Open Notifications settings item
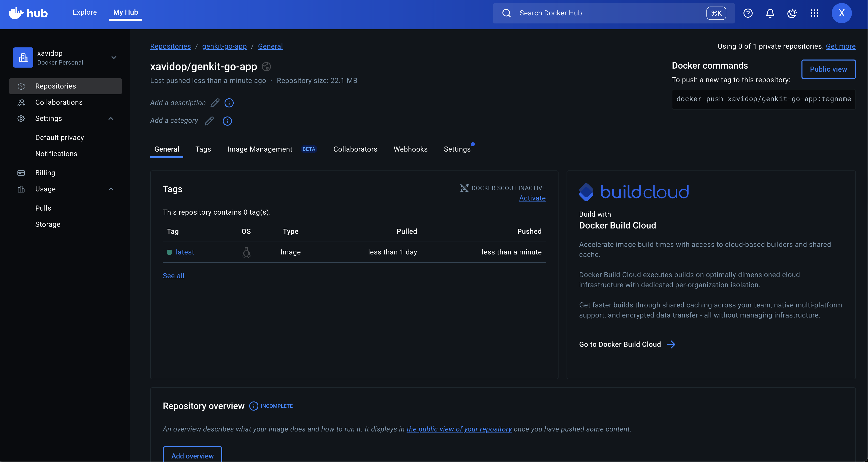The width and height of the screenshot is (868, 462). (x=56, y=154)
